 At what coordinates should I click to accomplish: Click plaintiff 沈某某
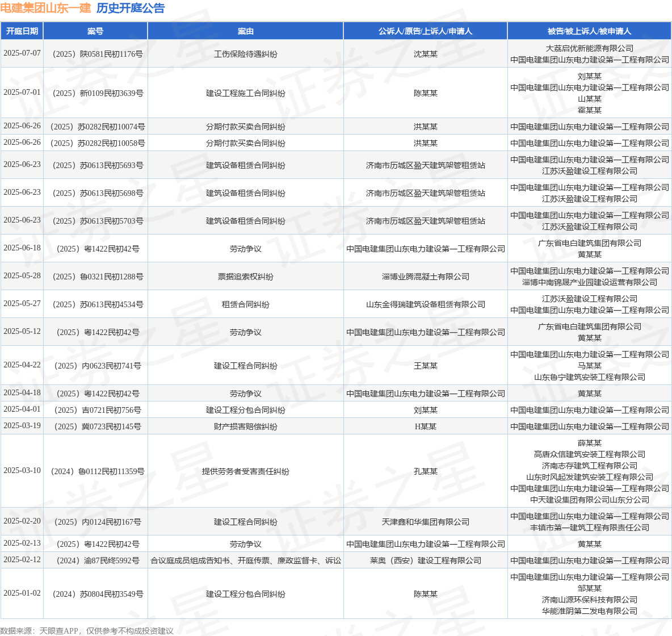[x=426, y=54]
